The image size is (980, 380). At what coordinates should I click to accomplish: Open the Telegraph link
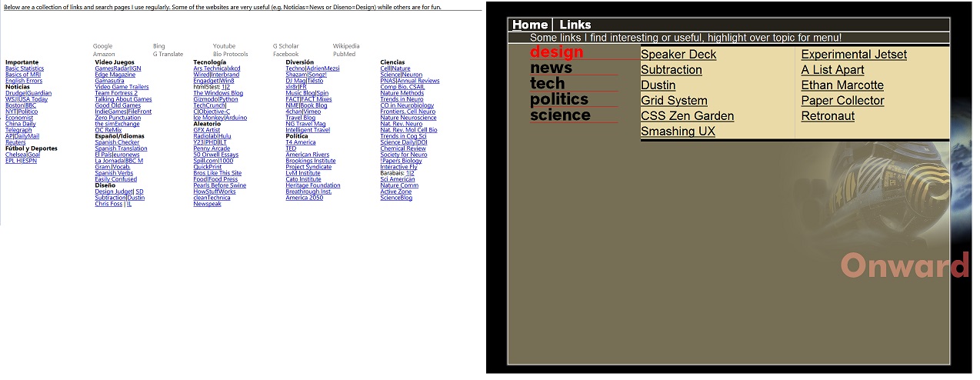coord(19,130)
